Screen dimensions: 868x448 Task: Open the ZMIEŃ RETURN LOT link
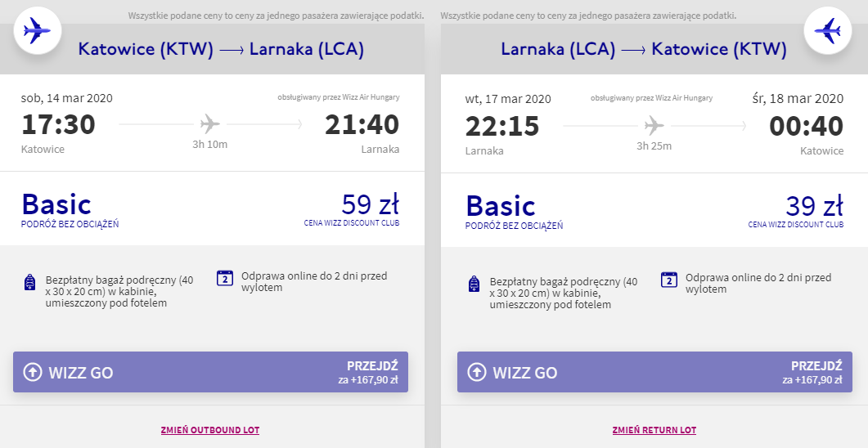tap(654, 429)
